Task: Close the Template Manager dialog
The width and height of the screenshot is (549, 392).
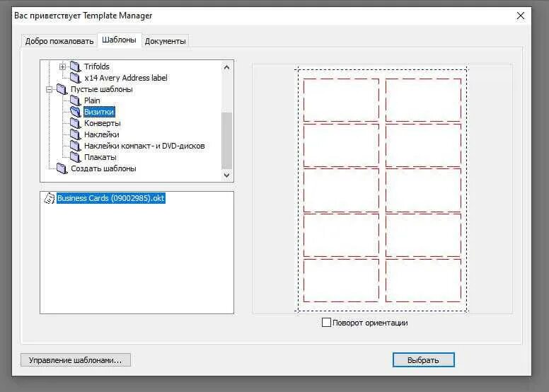Action: click(x=521, y=16)
